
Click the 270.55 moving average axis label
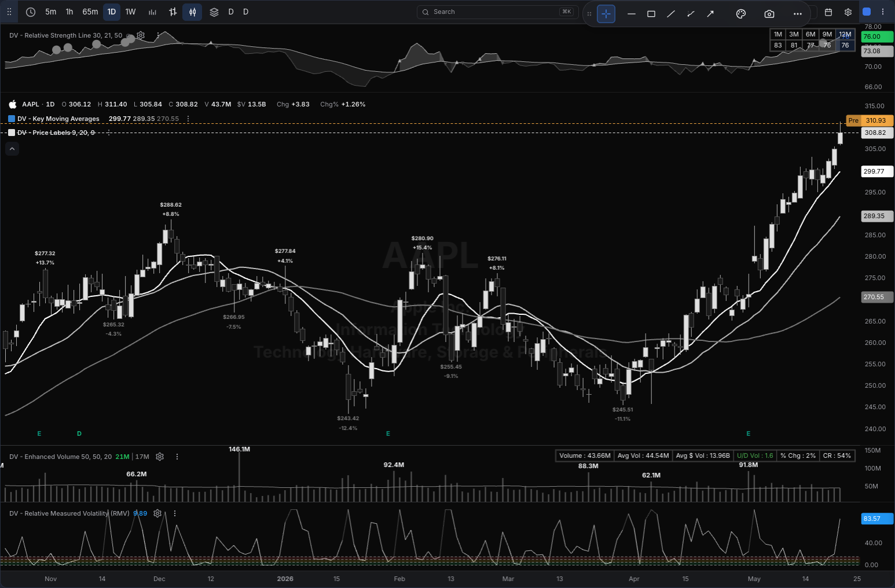point(878,297)
